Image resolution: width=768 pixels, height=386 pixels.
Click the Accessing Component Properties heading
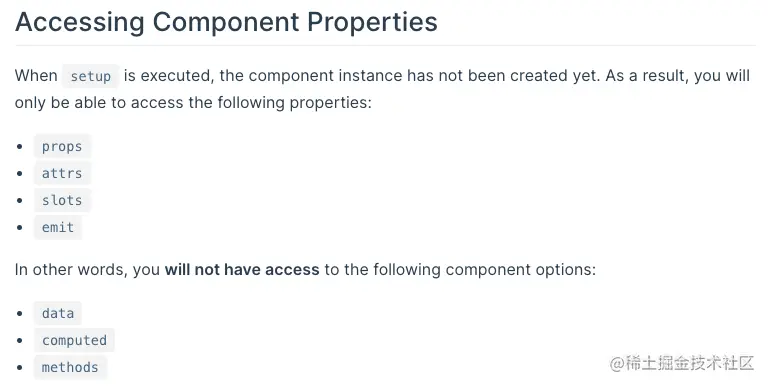(226, 22)
